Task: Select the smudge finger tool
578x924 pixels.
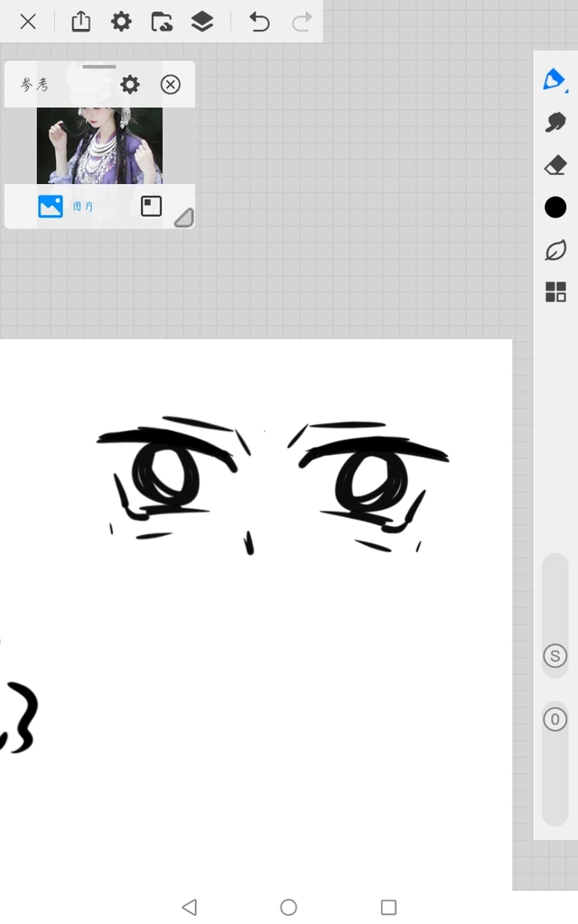Action: pos(555,122)
